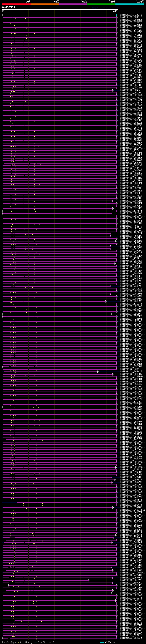Open the UniRef100_Q00X69 entry
The height and width of the screenshot is (644, 146).
pyautogui.click(x=131, y=37)
